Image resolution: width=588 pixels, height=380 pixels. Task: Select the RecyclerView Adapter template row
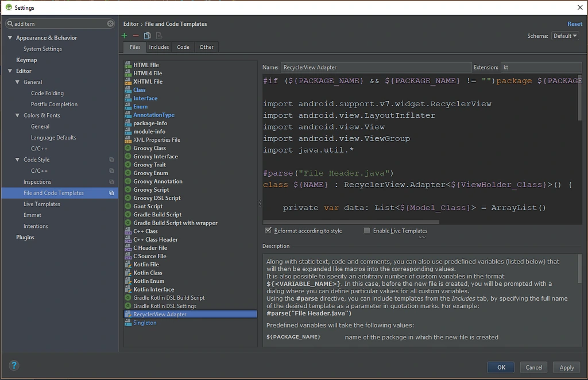point(191,314)
